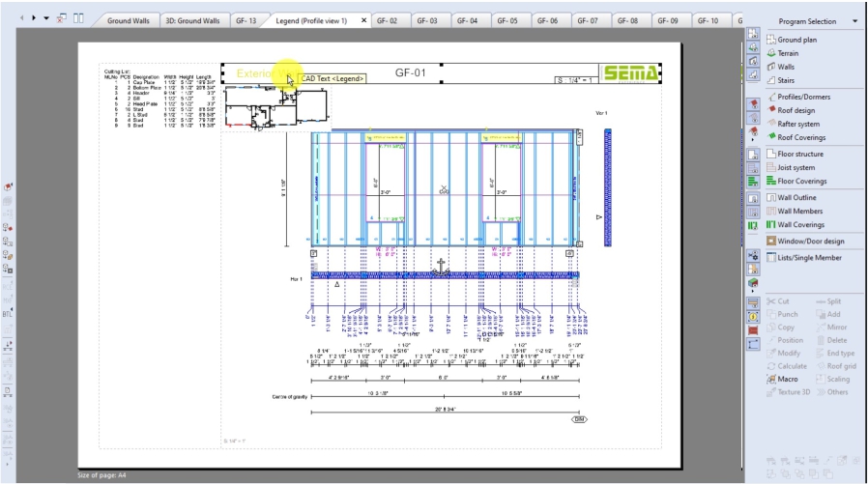Open the Ground plan program
Image resolution: width=868 pixels, height=484 pixels.
(796, 40)
